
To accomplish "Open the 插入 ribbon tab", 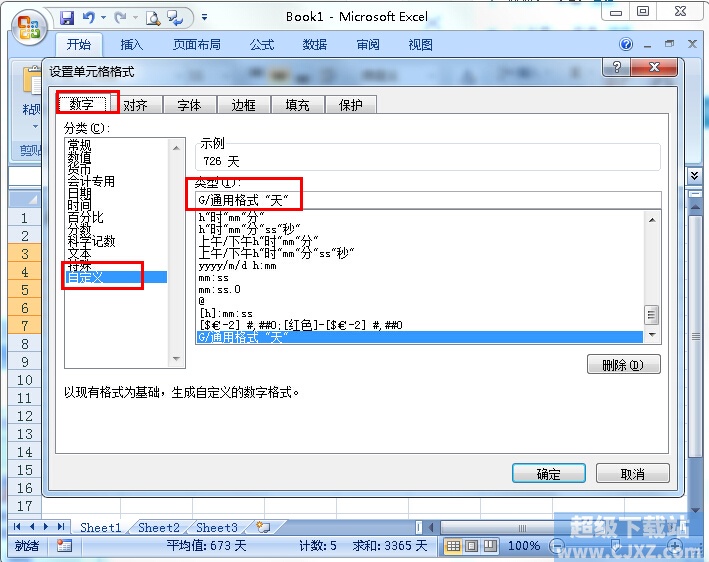I will pos(132,45).
